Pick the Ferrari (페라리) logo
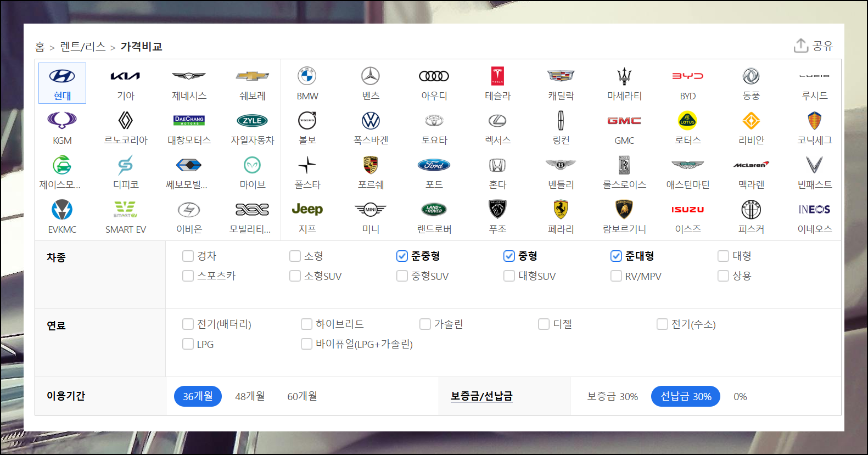This screenshot has height=455, width=868. 561,209
